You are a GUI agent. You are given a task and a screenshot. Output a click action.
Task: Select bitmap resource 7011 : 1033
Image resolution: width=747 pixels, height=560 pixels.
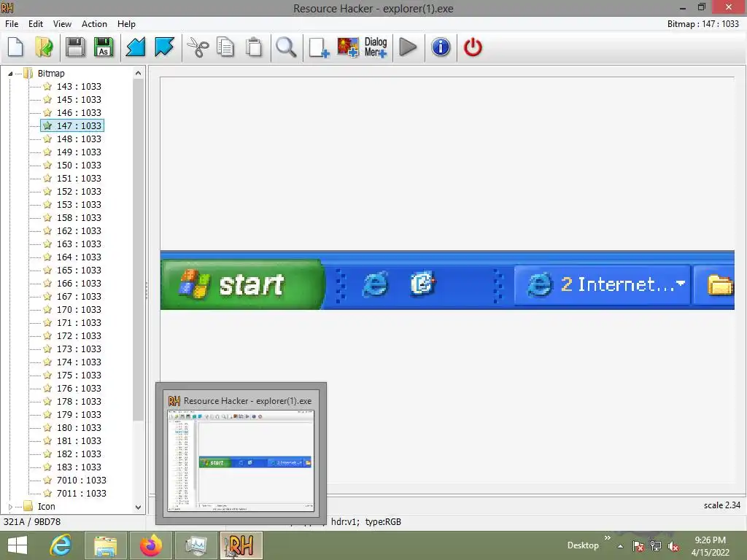pyautogui.click(x=82, y=494)
